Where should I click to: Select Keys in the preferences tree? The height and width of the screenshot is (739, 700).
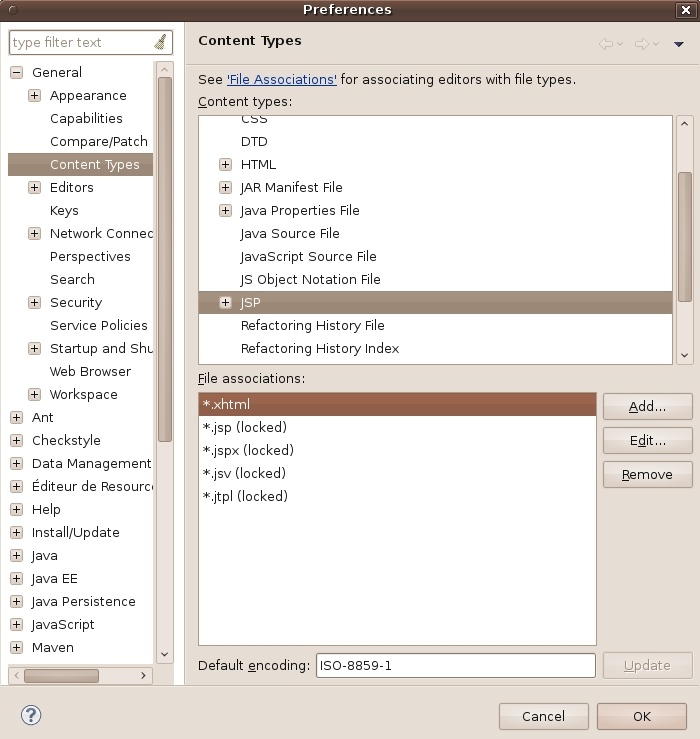coord(64,210)
